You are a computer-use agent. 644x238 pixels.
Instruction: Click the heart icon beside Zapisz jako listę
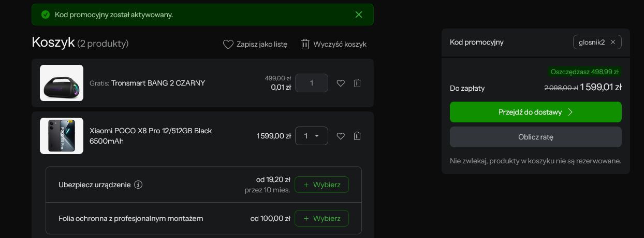pyautogui.click(x=228, y=45)
